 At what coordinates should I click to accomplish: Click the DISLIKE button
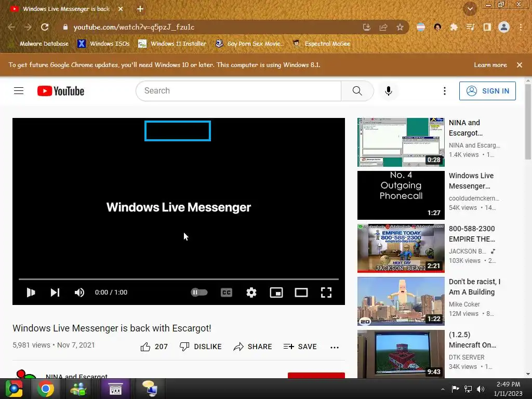201,347
